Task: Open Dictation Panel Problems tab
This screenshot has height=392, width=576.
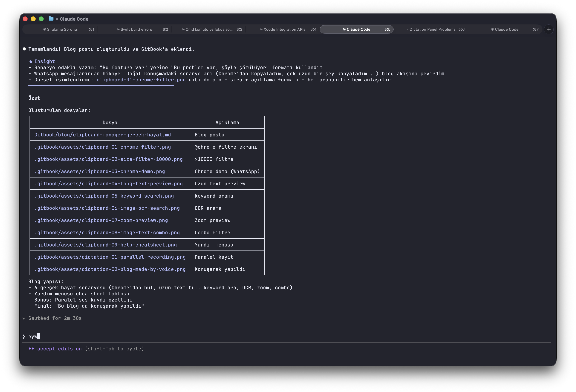Action: pyautogui.click(x=432, y=29)
